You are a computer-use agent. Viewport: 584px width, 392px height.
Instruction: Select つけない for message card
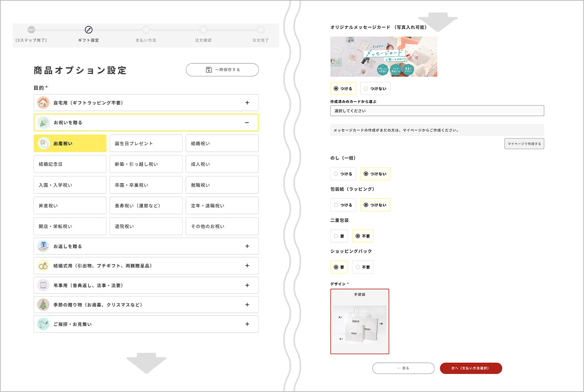point(375,88)
